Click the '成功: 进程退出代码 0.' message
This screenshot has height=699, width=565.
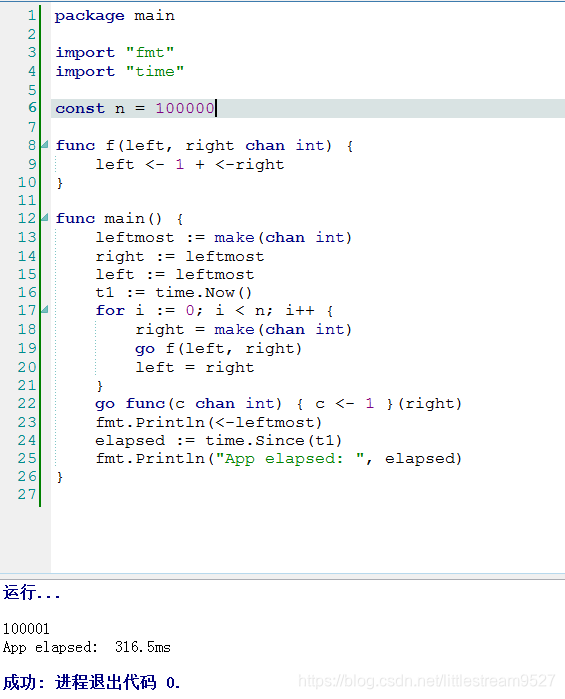(91, 683)
